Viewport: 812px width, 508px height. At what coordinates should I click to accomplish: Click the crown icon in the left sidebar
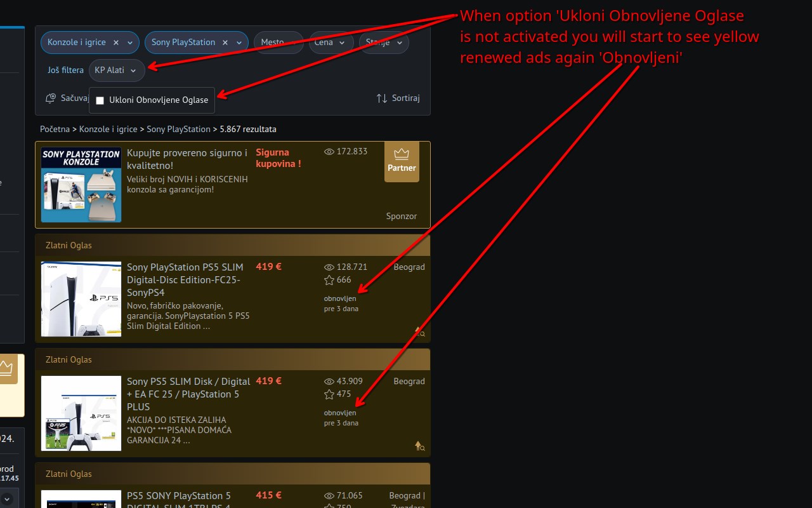(x=6, y=368)
